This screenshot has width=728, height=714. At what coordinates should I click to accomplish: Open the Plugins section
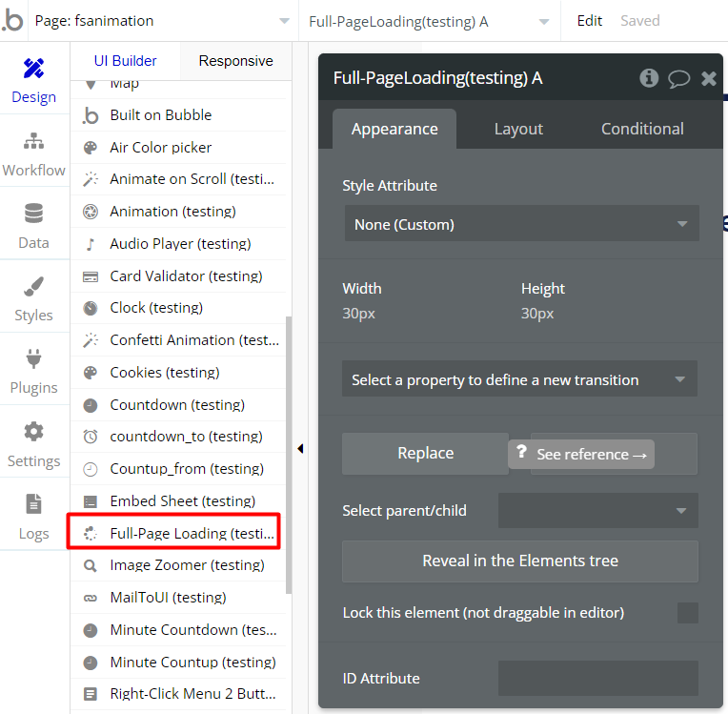coord(34,371)
